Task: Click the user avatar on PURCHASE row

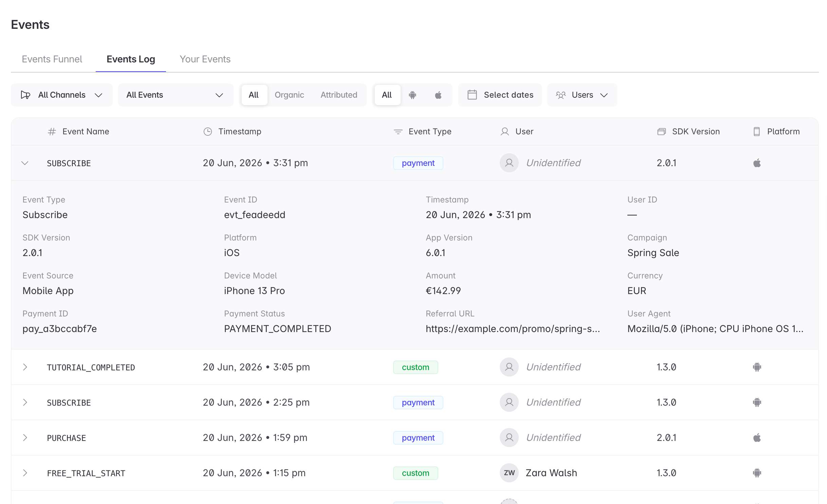Action: coord(509,438)
